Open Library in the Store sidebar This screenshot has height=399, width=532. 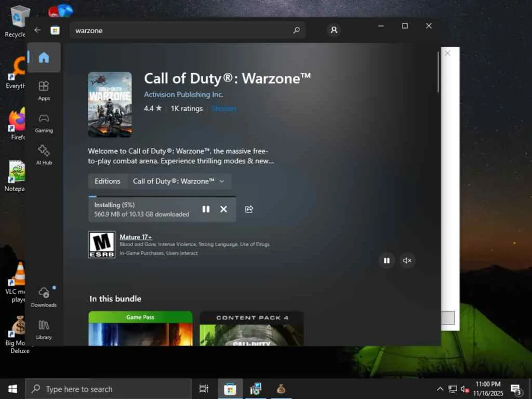44,329
